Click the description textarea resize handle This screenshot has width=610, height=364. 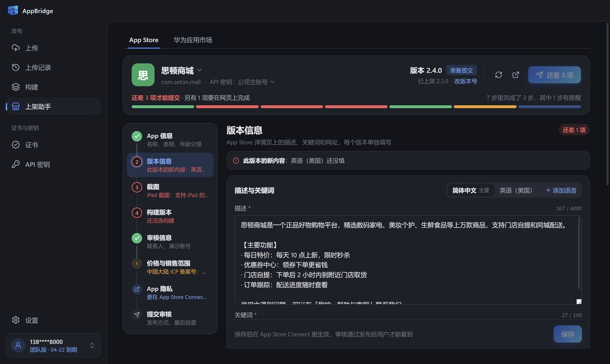[x=579, y=301]
